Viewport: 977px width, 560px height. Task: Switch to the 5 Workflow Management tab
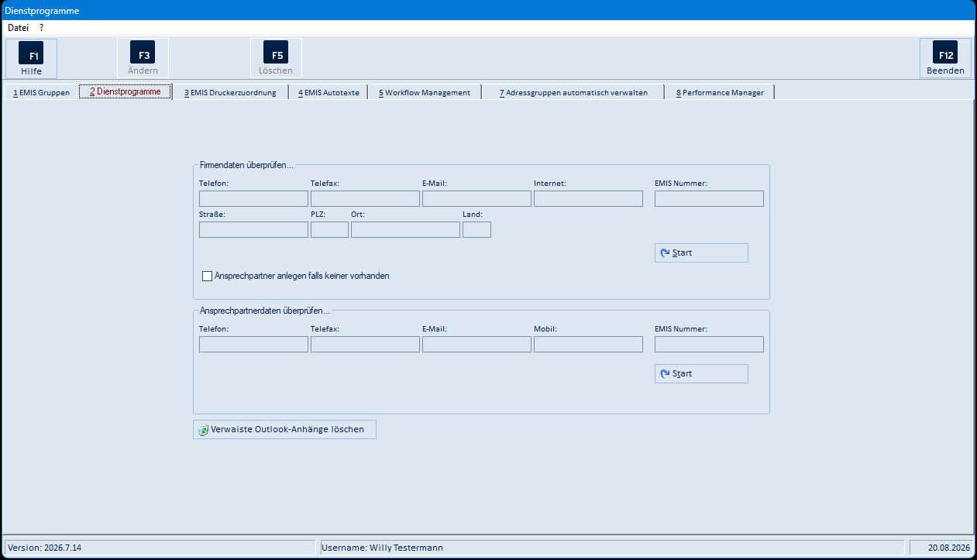tap(425, 93)
